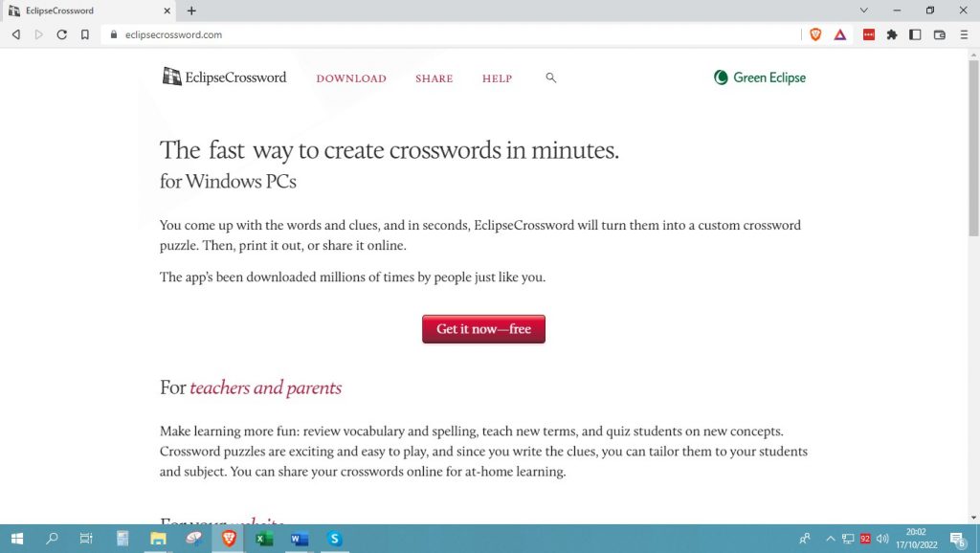Open the LastPass extension icon

point(869,34)
